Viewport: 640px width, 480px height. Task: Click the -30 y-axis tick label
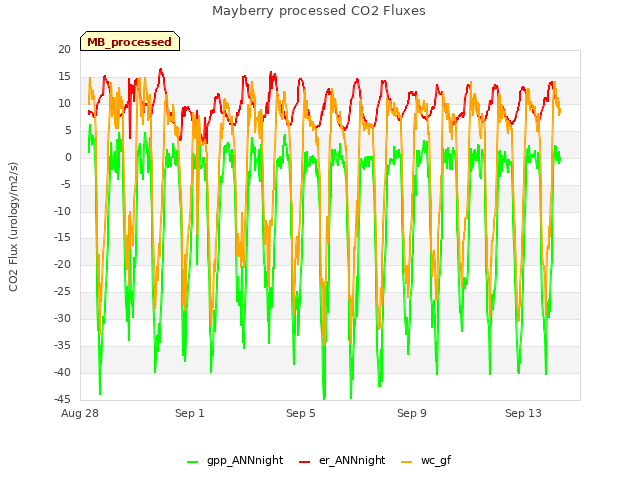62,318
